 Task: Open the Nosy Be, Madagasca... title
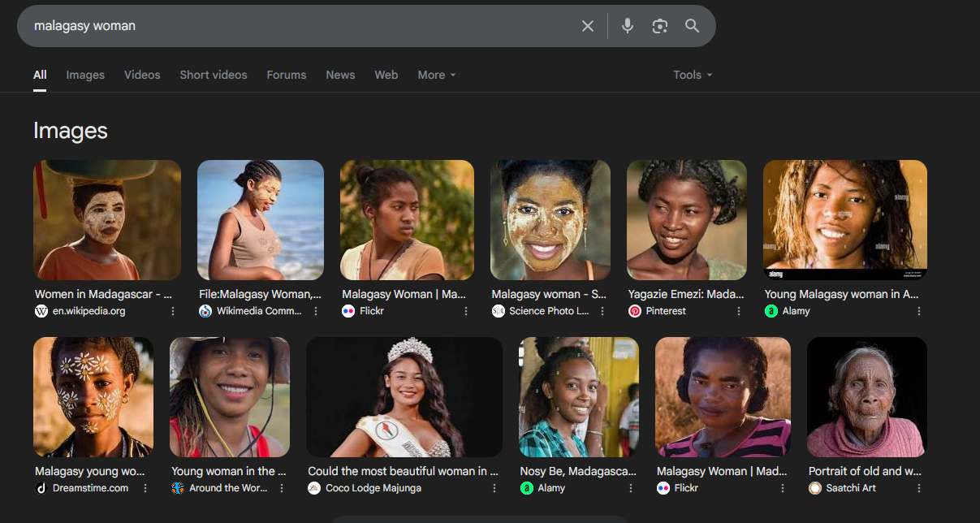coord(578,471)
